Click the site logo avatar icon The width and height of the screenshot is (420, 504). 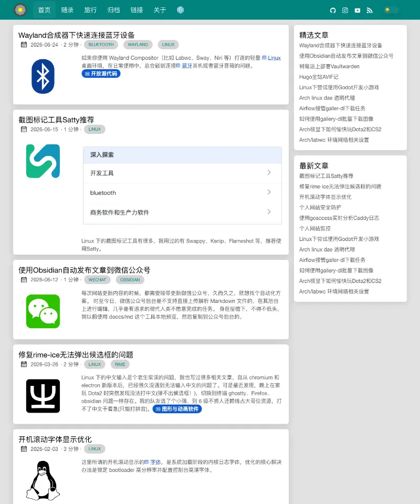pyautogui.click(x=20, y=10)
